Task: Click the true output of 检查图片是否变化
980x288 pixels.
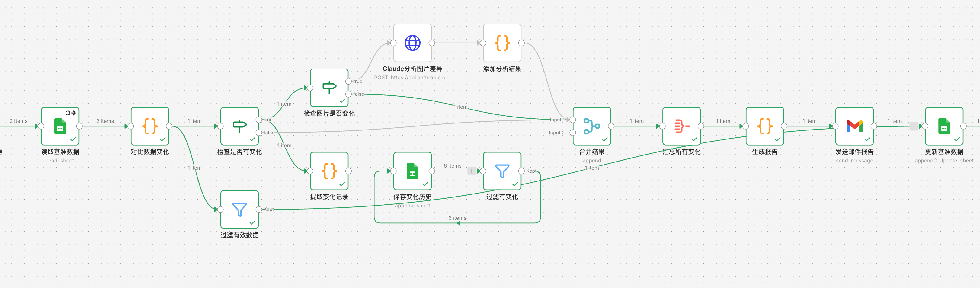Action: click(348, 82)
